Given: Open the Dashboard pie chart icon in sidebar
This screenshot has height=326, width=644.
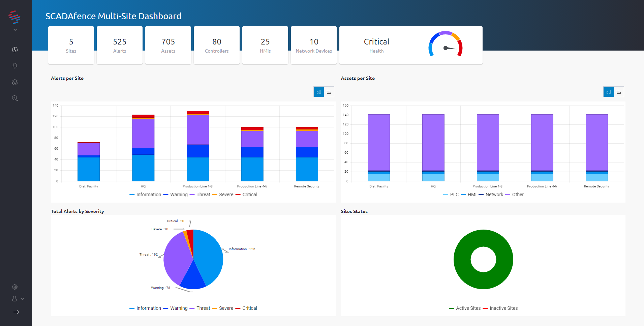Looking at the screenshot, I should (x=15, y=49).
